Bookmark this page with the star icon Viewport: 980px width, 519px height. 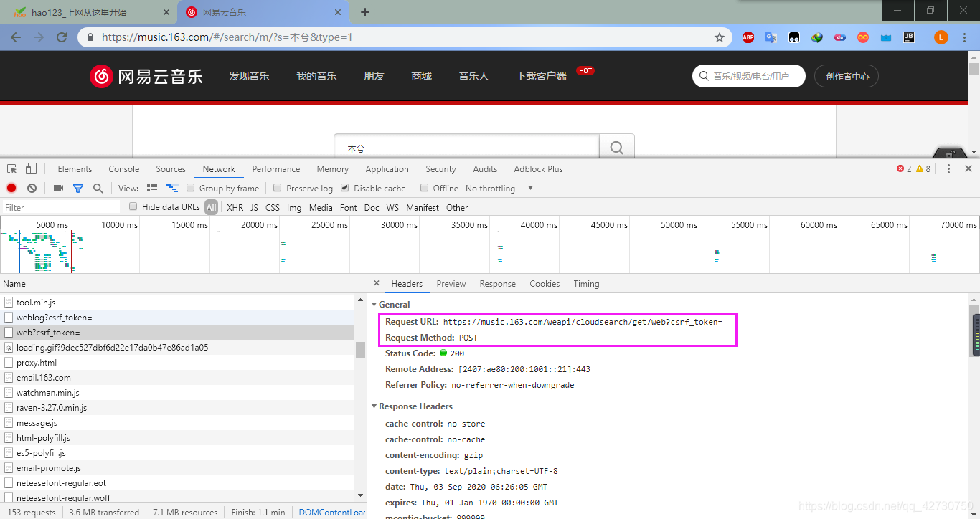[720, 37]
